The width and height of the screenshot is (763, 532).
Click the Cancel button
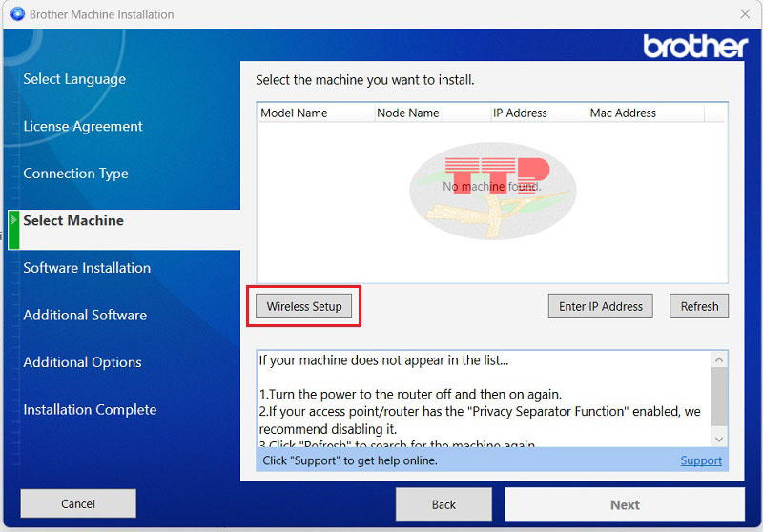(78, 503)
